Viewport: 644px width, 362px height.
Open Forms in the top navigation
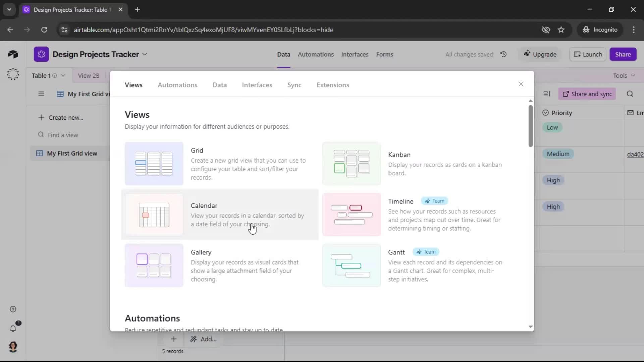pyautogui.click(x=384, y=55)
